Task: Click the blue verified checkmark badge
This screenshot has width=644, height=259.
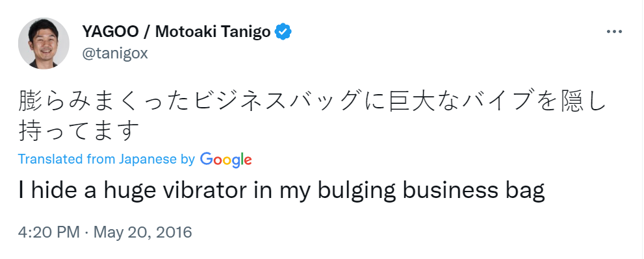Action: 283,32
